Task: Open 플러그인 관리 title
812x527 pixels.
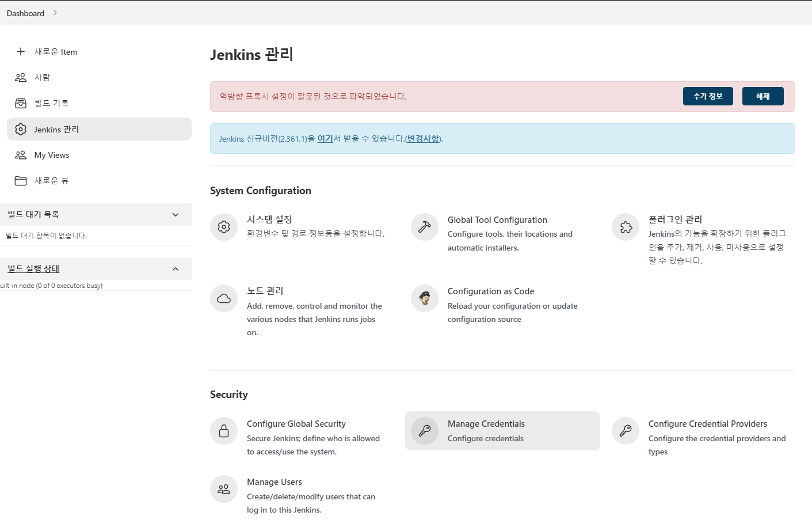Action: coord(675,219)
